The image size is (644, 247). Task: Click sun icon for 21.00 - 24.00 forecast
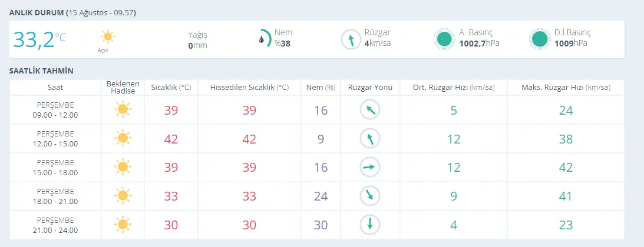(122, 224)
